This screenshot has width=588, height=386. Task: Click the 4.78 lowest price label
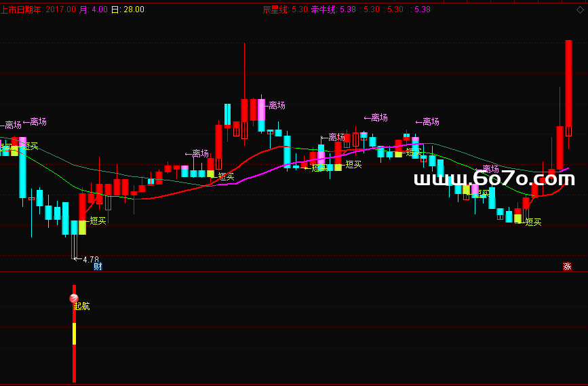click(90, 260)
